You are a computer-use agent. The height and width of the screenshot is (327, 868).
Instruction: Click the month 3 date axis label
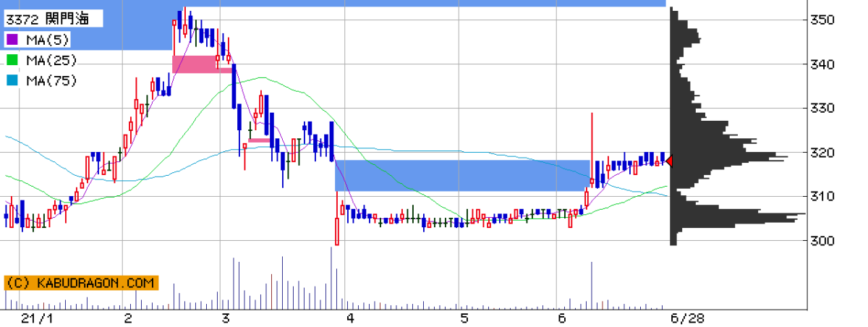tap(226, 318)
